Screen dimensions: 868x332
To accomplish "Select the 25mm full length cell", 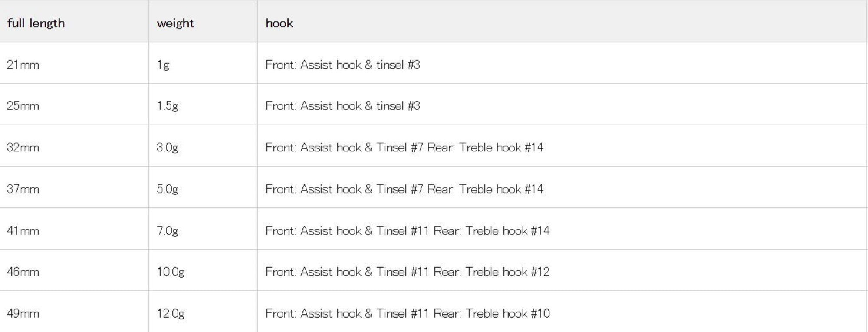I will tap(23, 106).
